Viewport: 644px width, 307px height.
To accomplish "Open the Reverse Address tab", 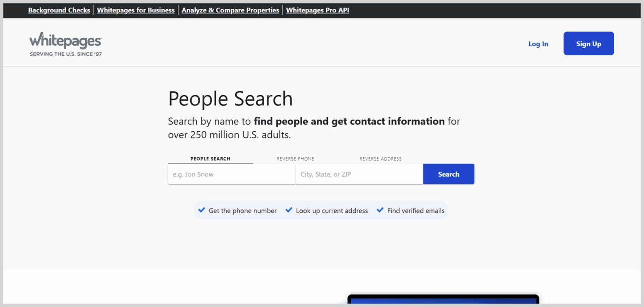I will tap(380, 159).
